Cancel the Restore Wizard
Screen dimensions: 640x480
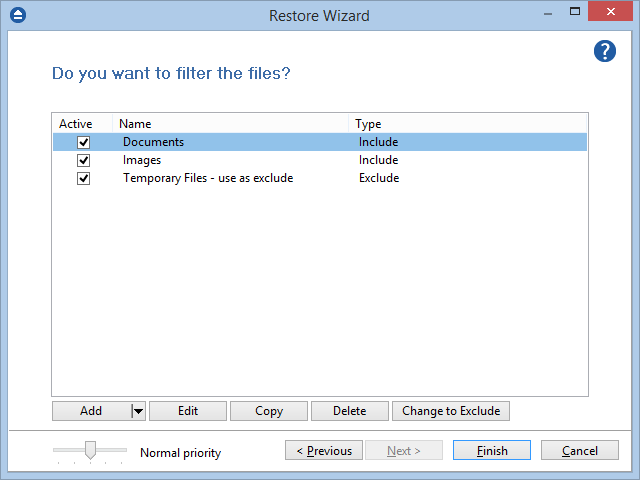579,451
